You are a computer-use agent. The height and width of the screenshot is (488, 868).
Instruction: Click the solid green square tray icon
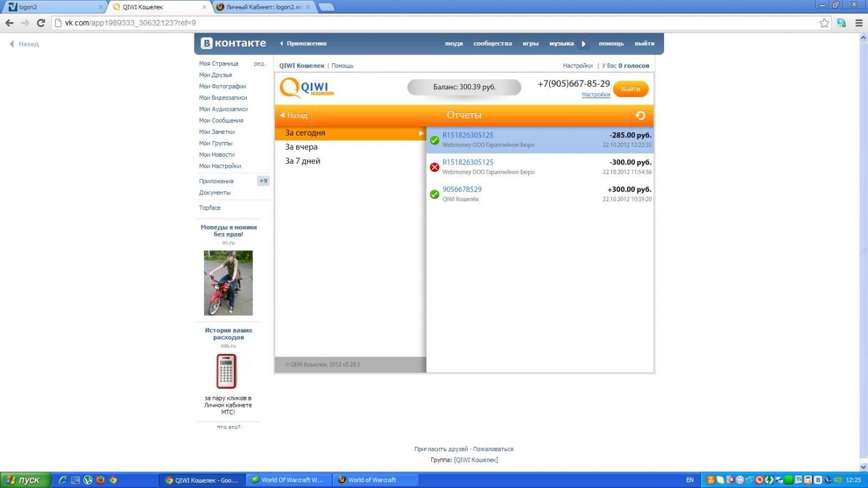point(789,480)
